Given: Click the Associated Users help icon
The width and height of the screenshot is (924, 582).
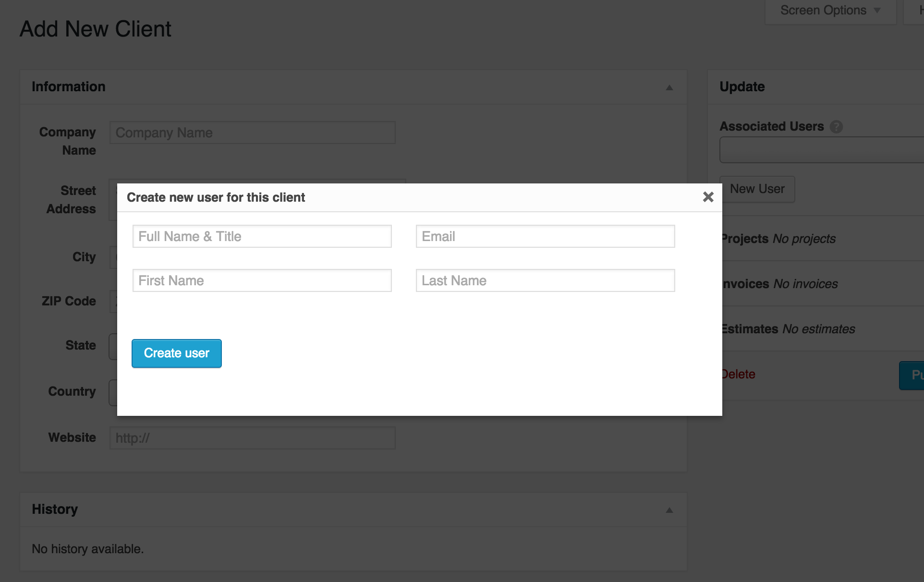Looking at the screenshot, I should [x=837, y=126].
